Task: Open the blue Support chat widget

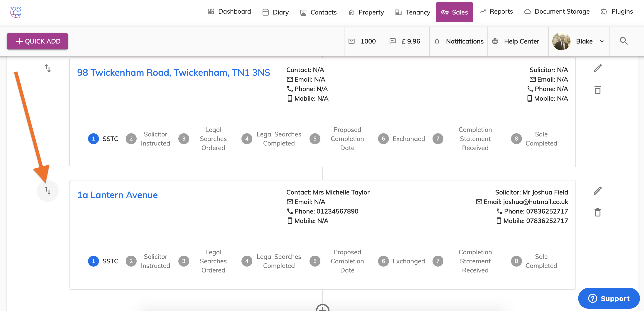Action: (x=609, y=298)
